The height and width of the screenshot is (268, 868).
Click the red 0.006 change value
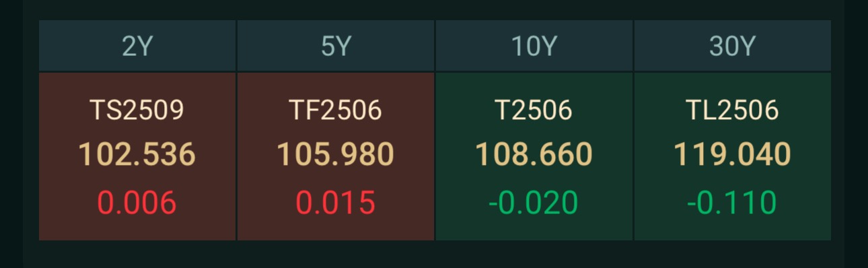click(137, 203)
